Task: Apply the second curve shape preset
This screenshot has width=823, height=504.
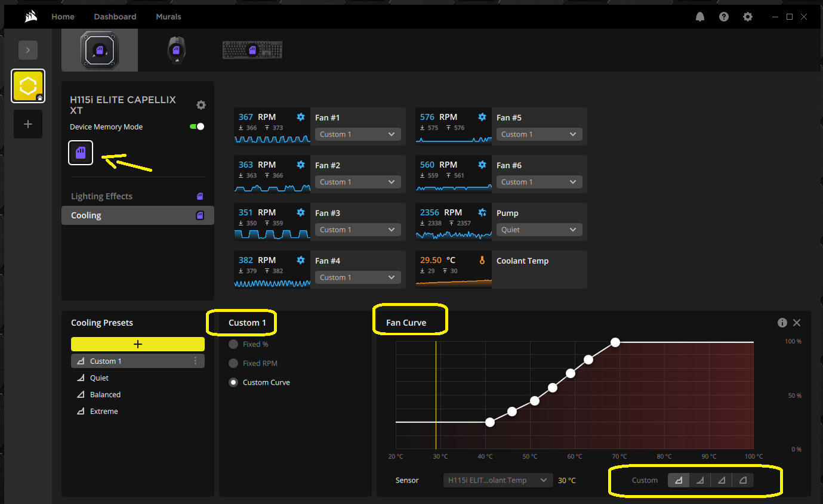Action: pos(700,480)
